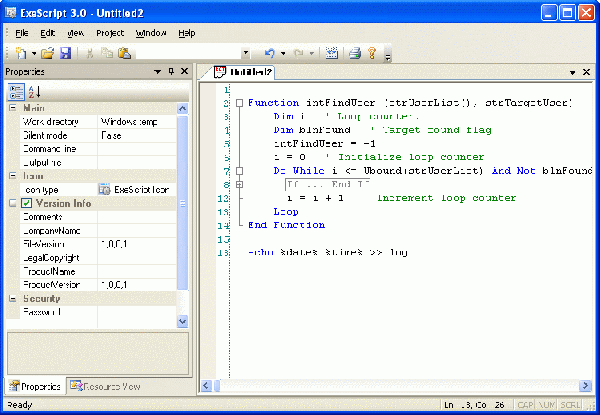
Task: Click the Print toolbar icon
Action: 354,52
